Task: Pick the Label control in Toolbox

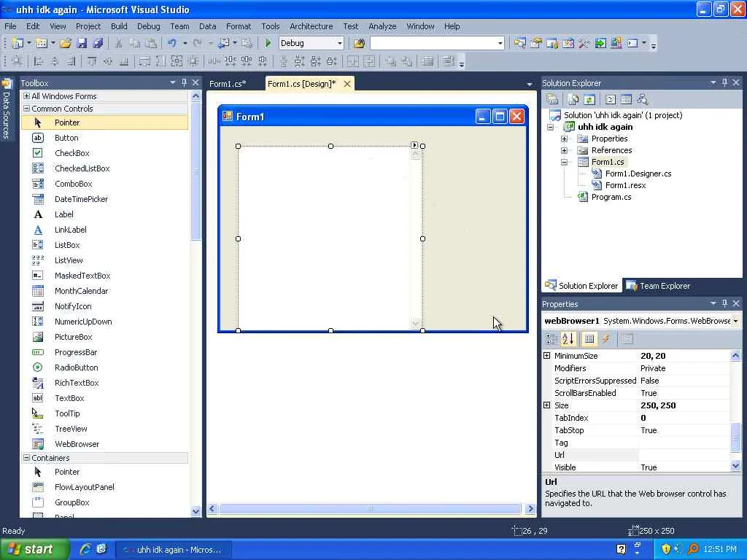Action: coord(64,214)
